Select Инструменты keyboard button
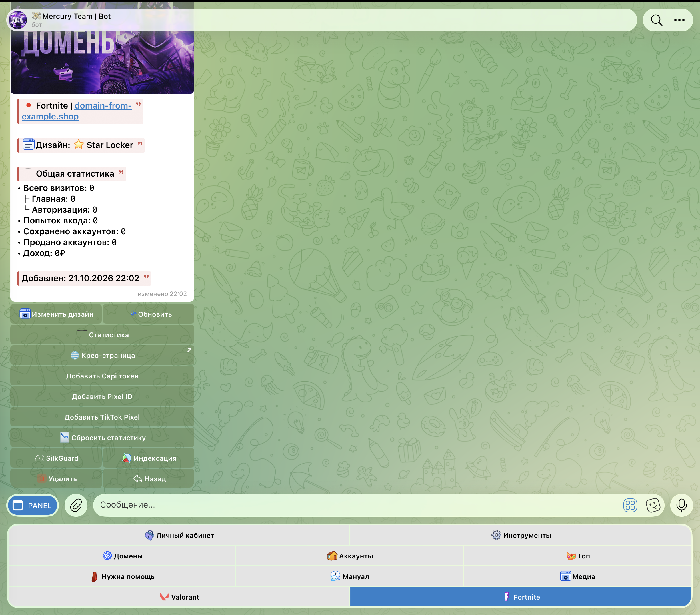The height and width of the screenshot is (615, 700). 521,535
